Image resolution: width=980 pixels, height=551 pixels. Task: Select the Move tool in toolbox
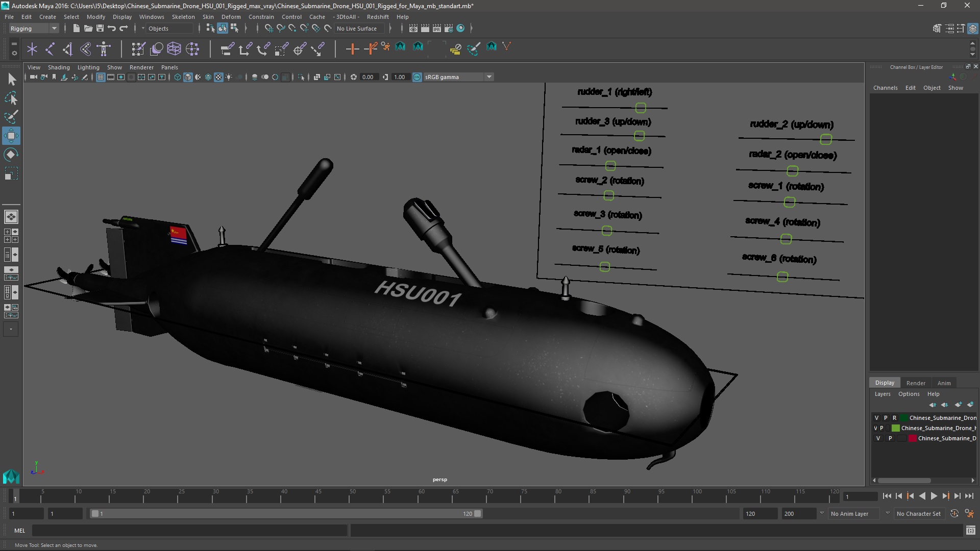tap(11, 136)
